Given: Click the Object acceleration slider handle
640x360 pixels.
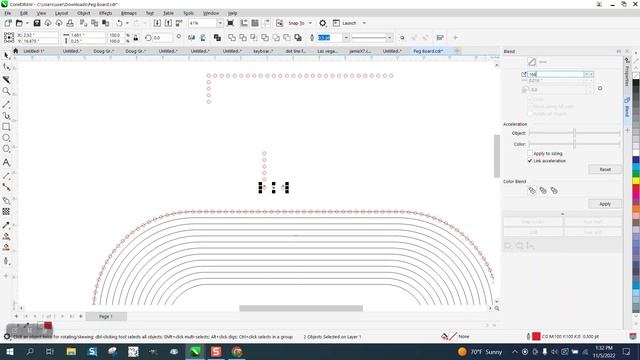Looking at the screenshot, I should coord(574,133).
